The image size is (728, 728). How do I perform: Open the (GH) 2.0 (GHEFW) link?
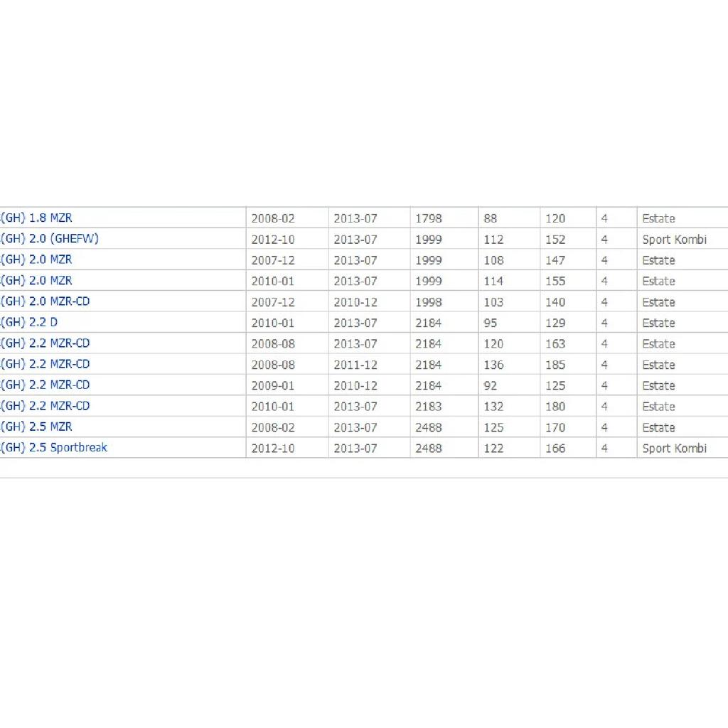coord(49,239)
